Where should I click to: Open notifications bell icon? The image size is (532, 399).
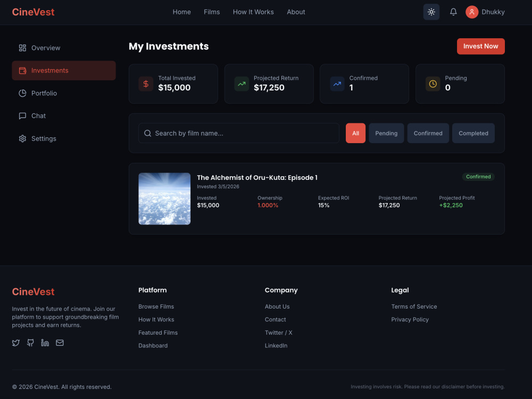click(453, 12)
